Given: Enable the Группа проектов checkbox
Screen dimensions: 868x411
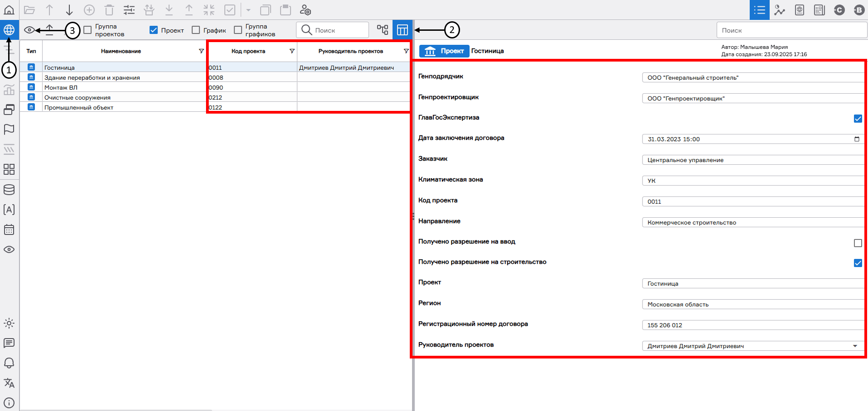Looking at the screenshot, I should click(88, 30).
